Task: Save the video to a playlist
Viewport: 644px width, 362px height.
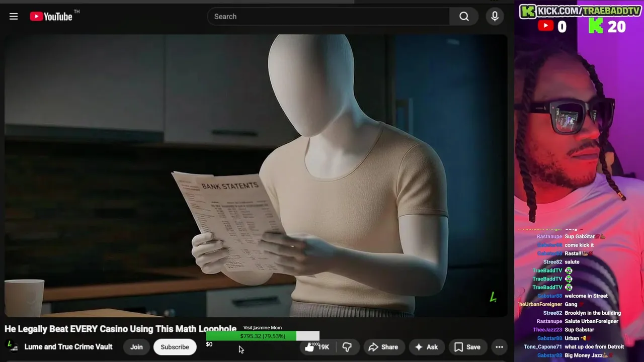Action: (x=467, y=347)
